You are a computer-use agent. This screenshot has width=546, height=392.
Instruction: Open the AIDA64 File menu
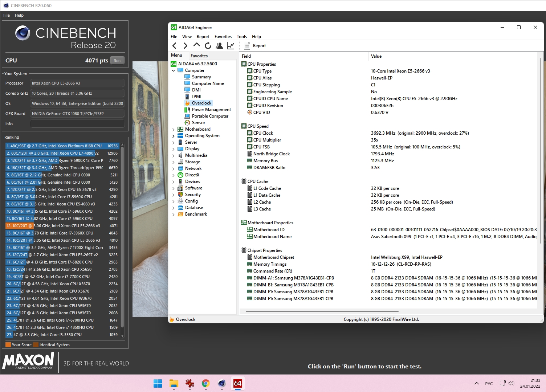point(174,37)
